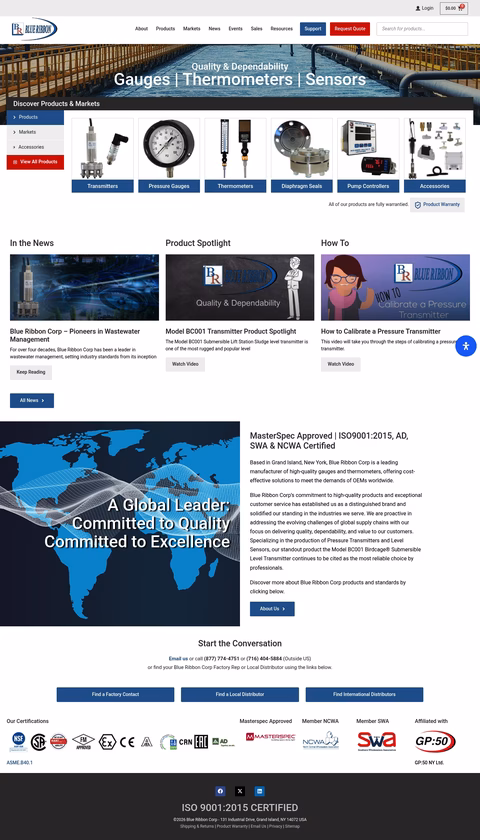Open the Sales menu item
The height and width of the screenshot is (840, 480).
click(257, 29)
